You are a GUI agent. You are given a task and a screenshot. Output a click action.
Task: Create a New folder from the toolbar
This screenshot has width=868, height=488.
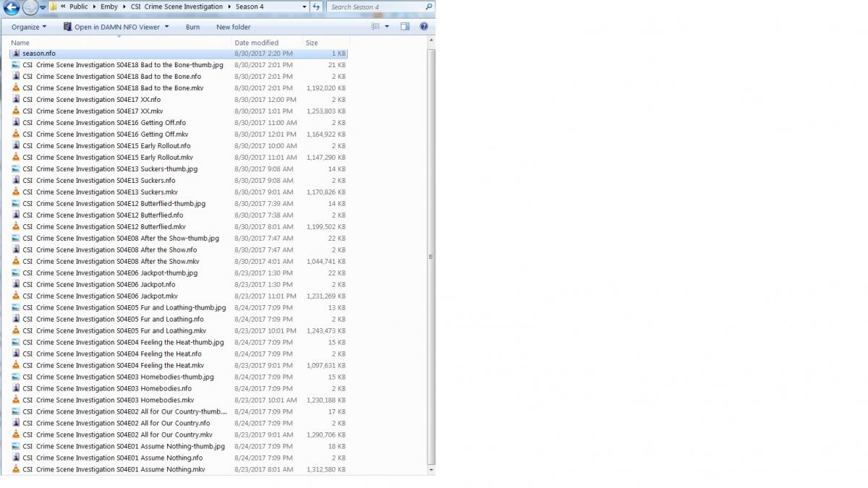coord(233,27)
